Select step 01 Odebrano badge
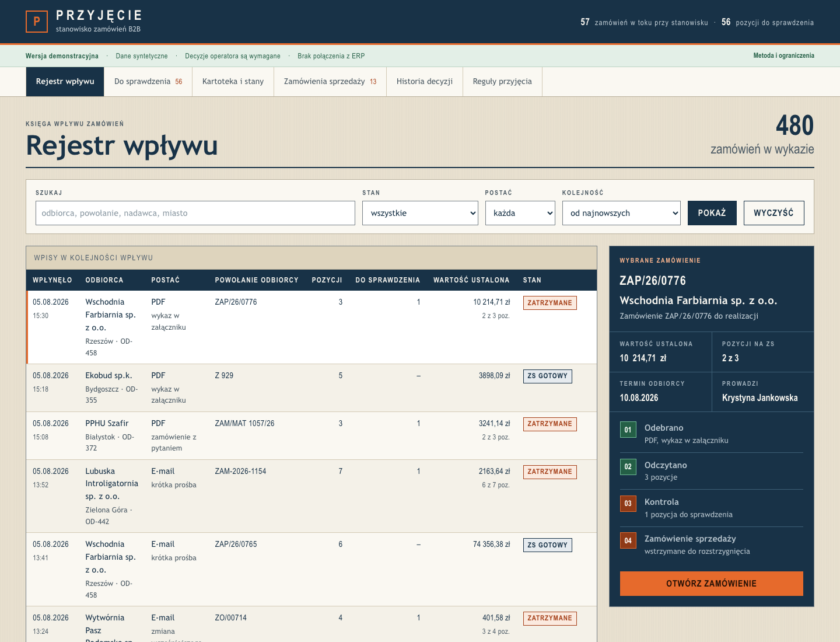Image resolution: width=840 pixels, height=642 pixels. (x=628, y=430)
